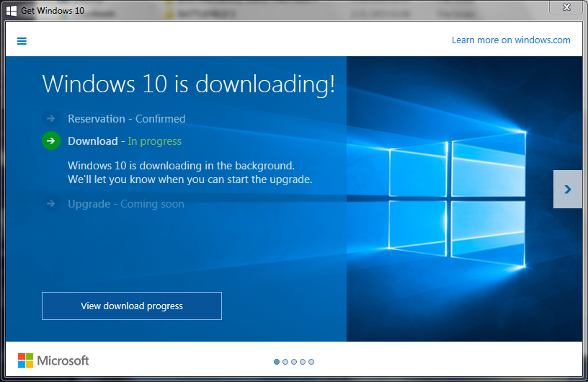Open the hamburger menu icon
Image resolution: width=588 pixels, height=382 pixels.
[x=22, y=41]
